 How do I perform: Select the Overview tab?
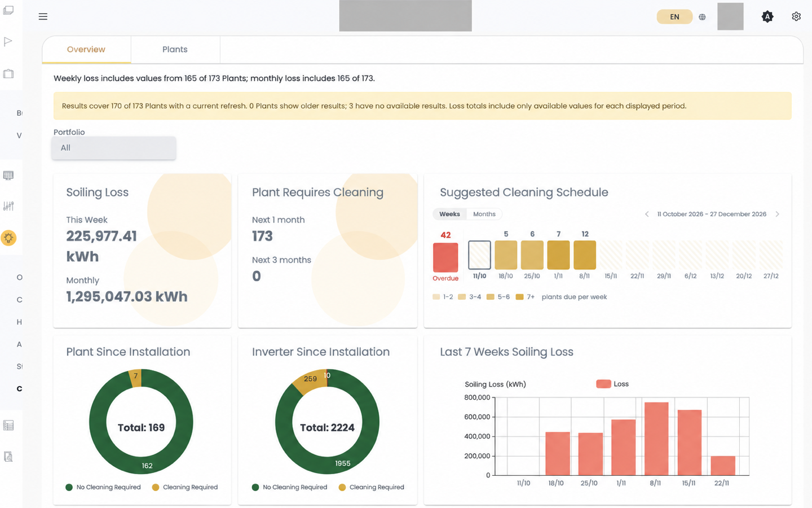pos(86,50)
